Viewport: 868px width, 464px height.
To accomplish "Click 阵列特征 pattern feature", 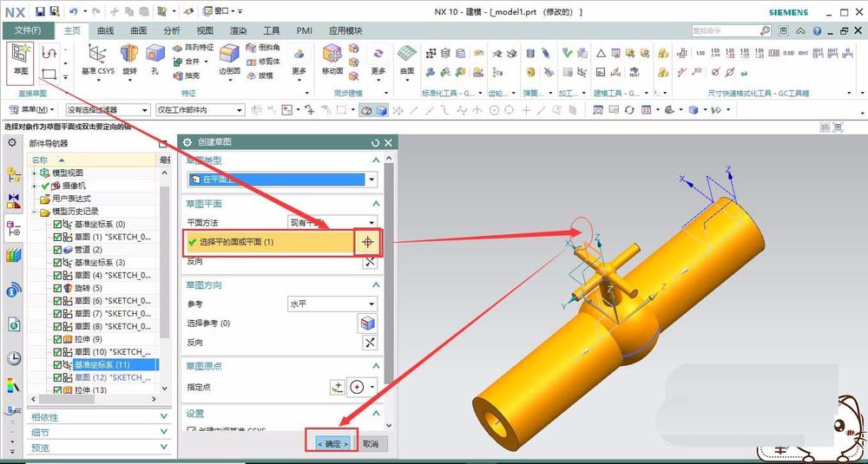I will (193, 48).
